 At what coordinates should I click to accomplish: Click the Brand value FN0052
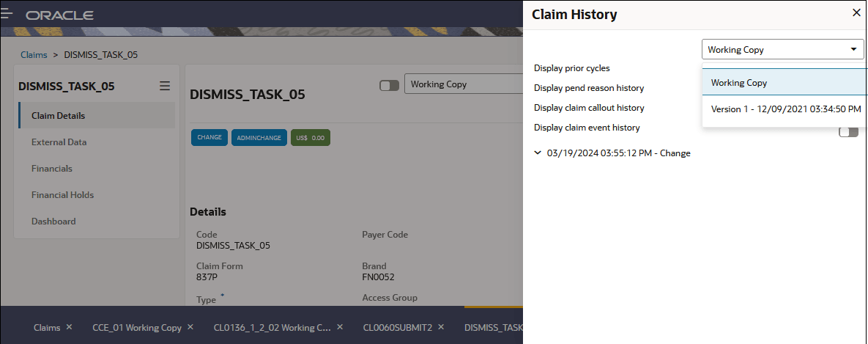(378, 277)
